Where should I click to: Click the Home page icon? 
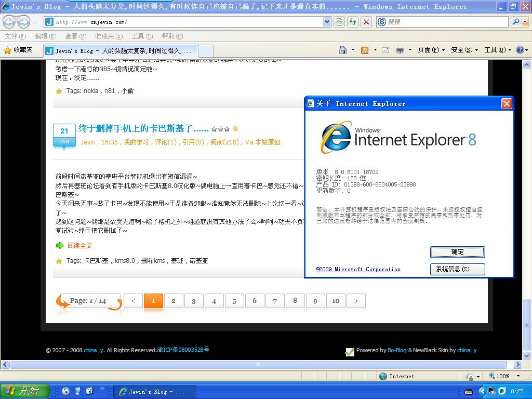(343, 50)
